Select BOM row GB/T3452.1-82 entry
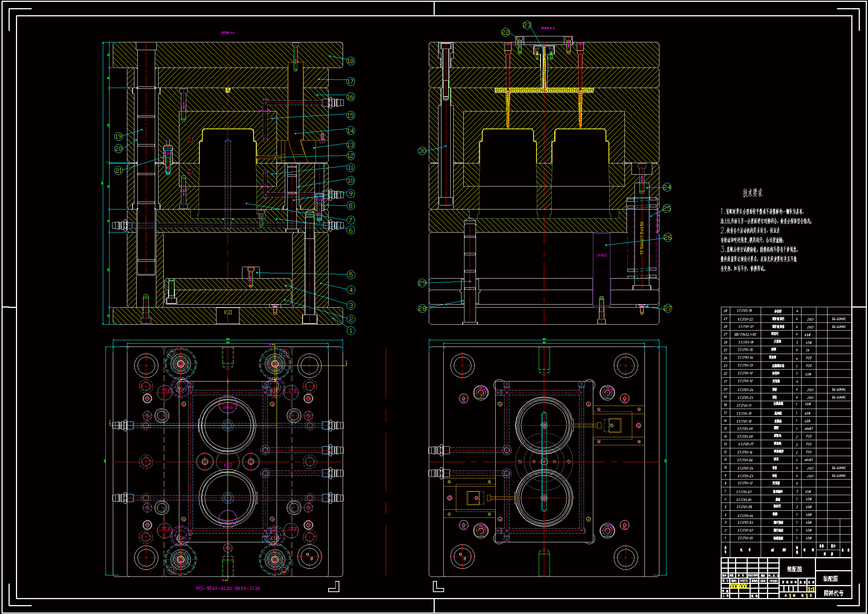Viewport: 868px width, 614px height. click(745, 334)
